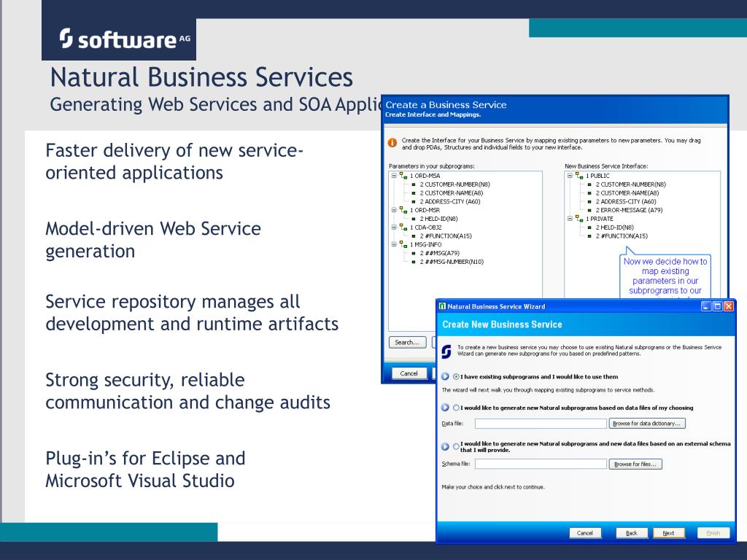Screen dimensions: 747x560
Task: Select CUSTOMER-NAME(A8) under ORD-MSA
Action: pos(451,192)
